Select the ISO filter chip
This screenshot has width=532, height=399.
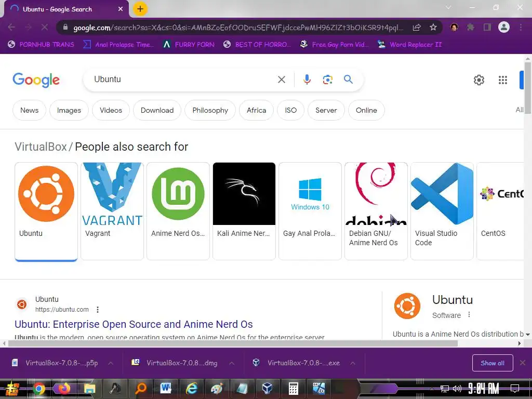[290, 110]
